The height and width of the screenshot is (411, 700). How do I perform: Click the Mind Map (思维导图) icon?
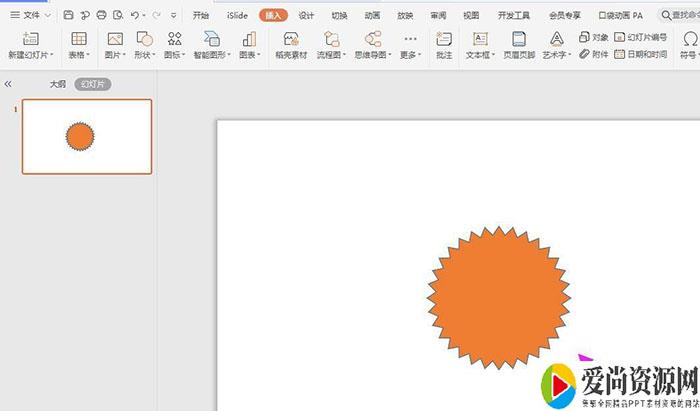pos(373,39)
